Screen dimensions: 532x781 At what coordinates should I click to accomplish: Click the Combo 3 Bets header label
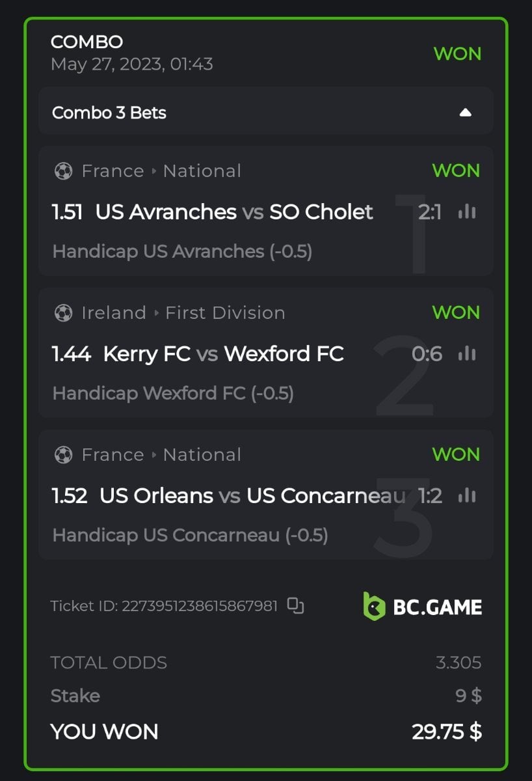109,113
